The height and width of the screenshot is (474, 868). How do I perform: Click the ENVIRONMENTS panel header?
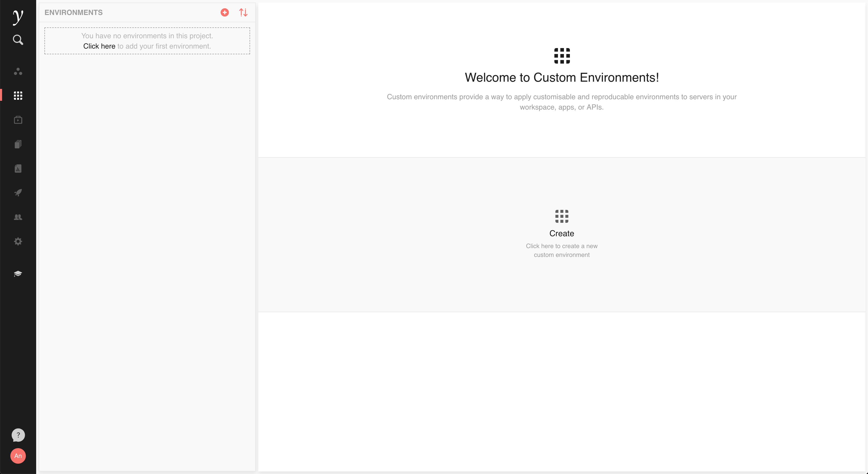point(73,12)
